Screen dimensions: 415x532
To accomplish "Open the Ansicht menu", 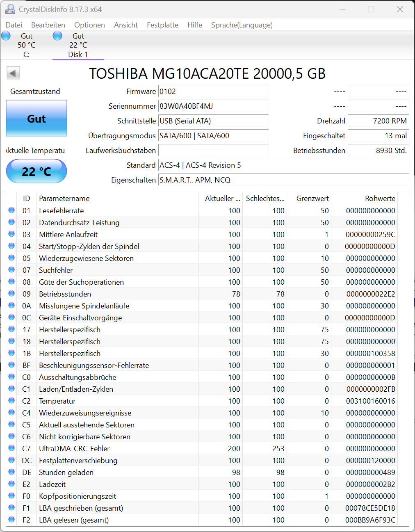I will (126, 25).
